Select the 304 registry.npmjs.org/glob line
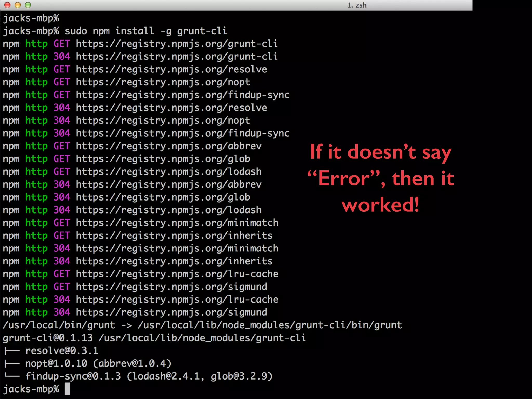 point(127,197)
